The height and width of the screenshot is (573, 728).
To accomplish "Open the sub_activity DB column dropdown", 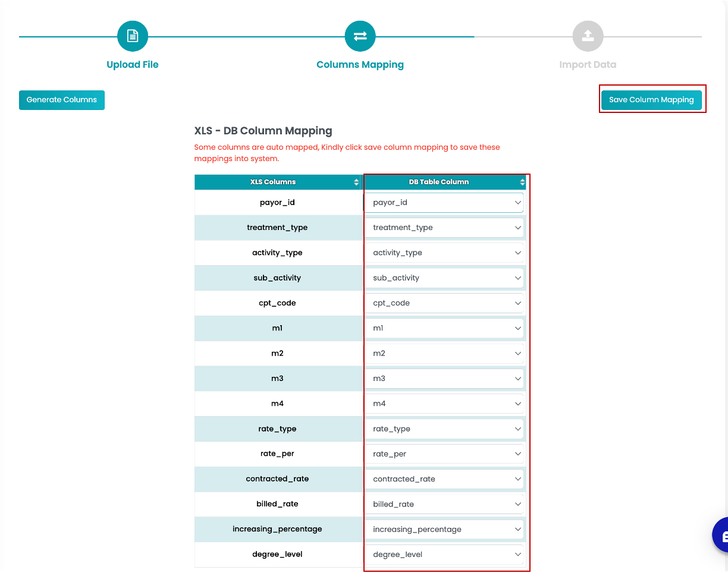I will tap(444, 278).
